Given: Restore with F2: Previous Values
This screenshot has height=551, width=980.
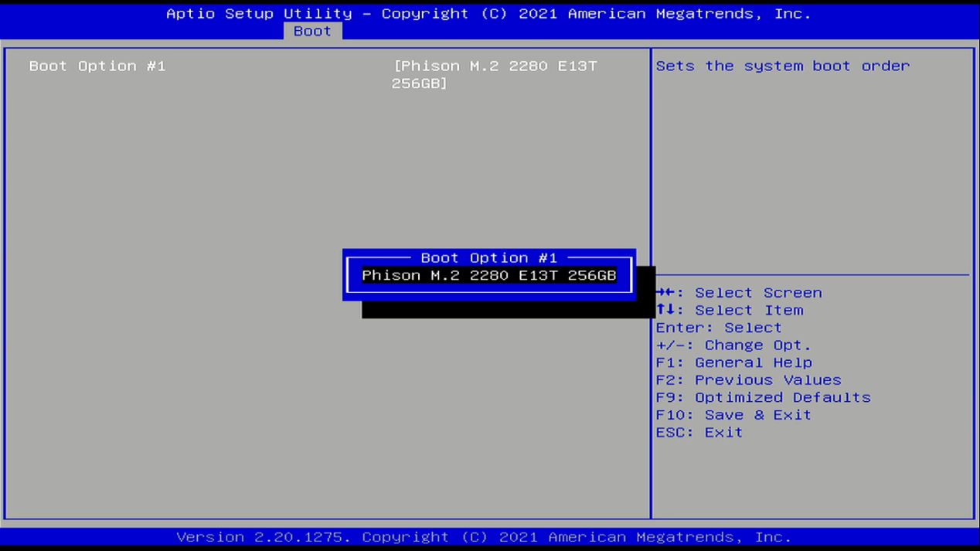Looking at the screenshot, I should click(748, 380).
